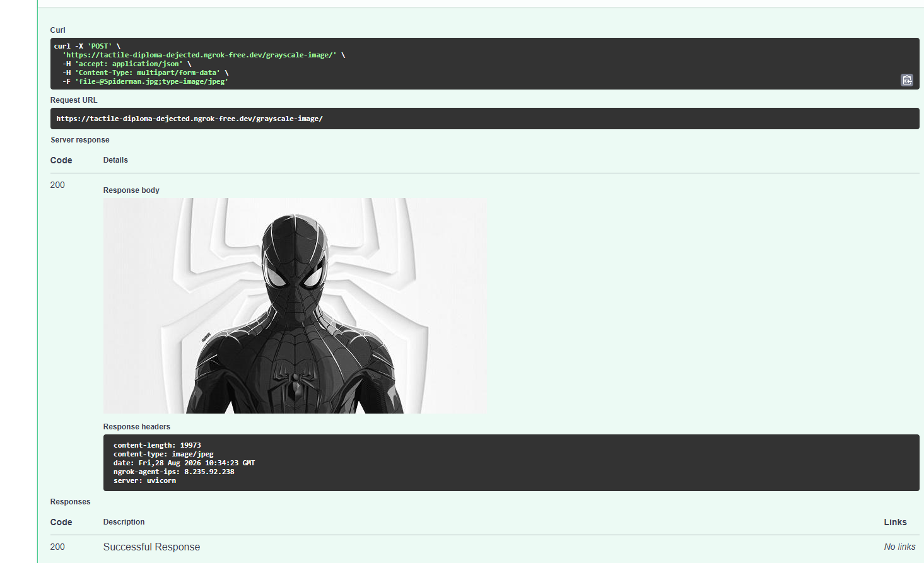Click the 'Curl' section label
The image size is (924, 563).
tap(58, 30)
